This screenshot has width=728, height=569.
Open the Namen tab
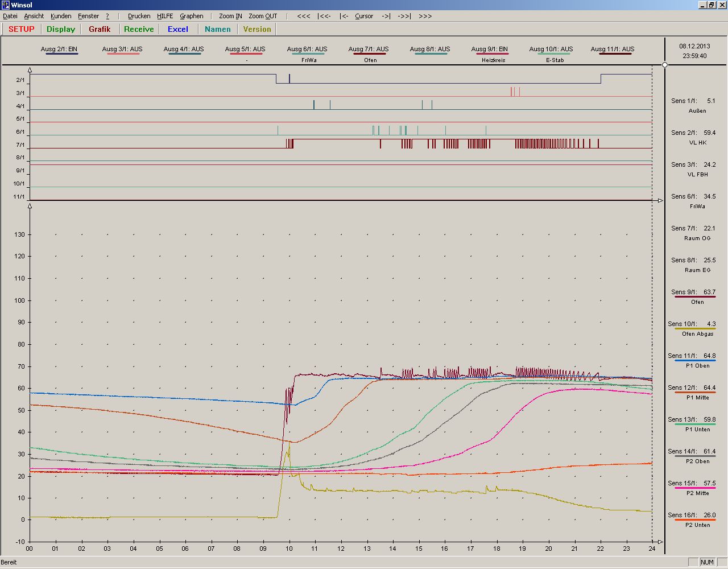click(x=218, y=29)
